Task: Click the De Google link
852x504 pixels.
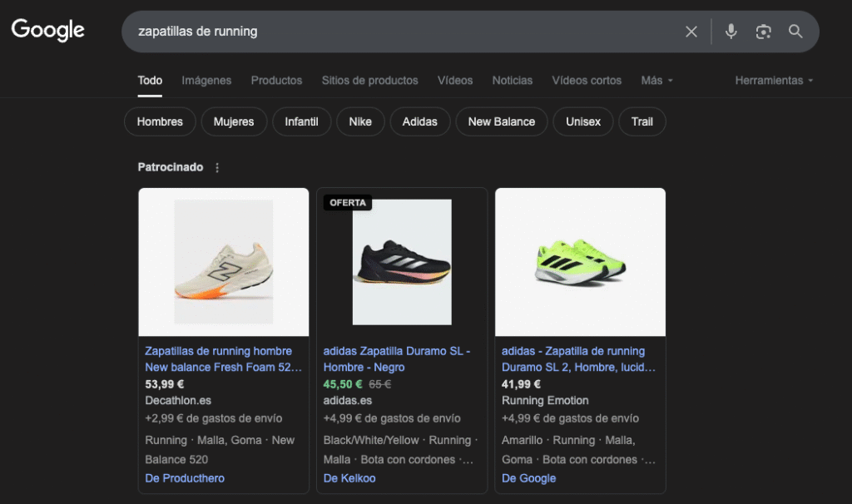Action: [x=528, y=478]
